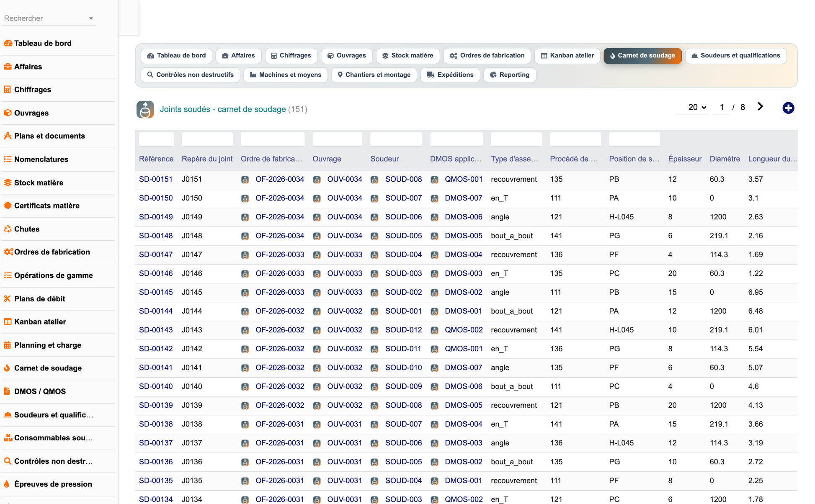Click the Référence filter field
The height and width of the screenshot is (504, 815).
click(x=156, y=139)
